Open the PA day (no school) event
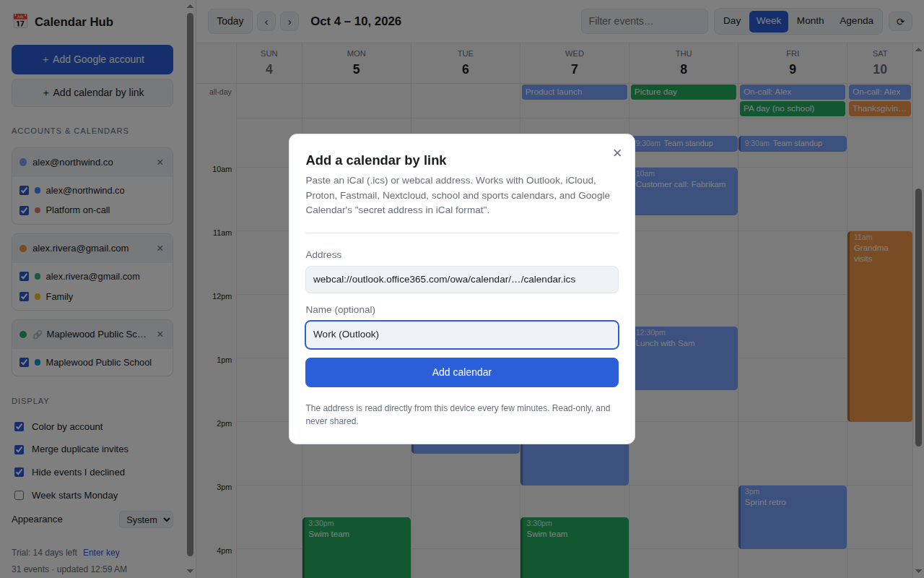Image resolution: width=924 pixels, height=578 pixels. tap(793, 109)
